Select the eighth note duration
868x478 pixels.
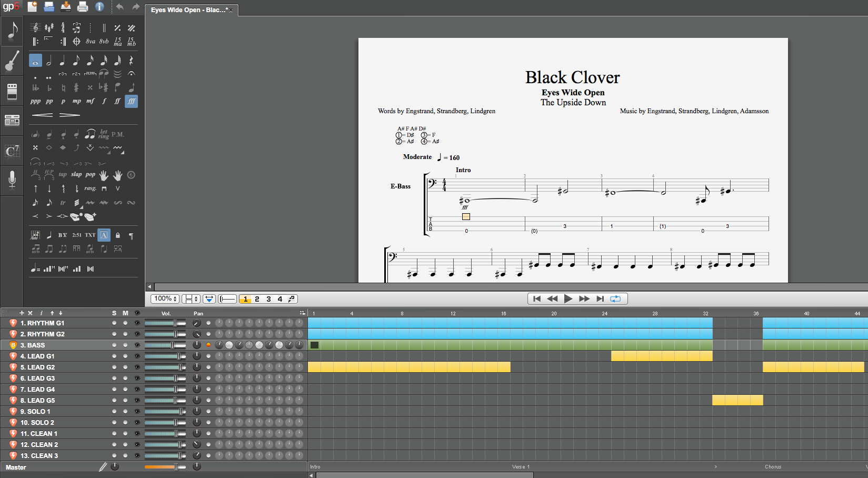pyautogui.click(x=76, y=61)
